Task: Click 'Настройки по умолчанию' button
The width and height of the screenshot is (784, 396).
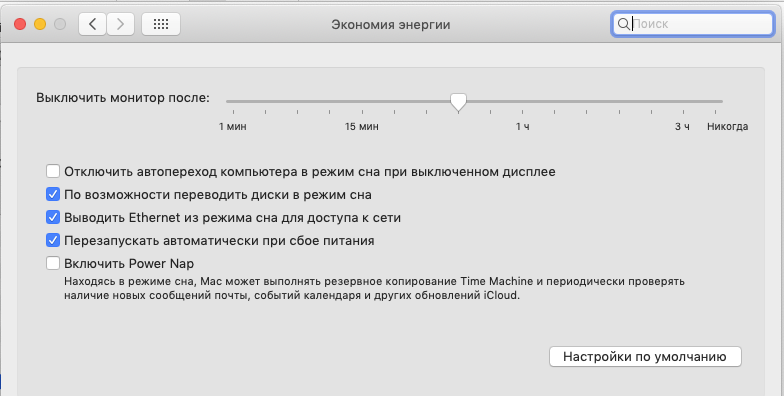Action: click(x=645, y=357)
